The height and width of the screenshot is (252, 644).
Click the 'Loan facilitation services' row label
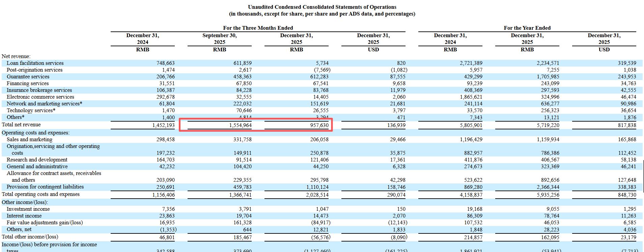35,63
